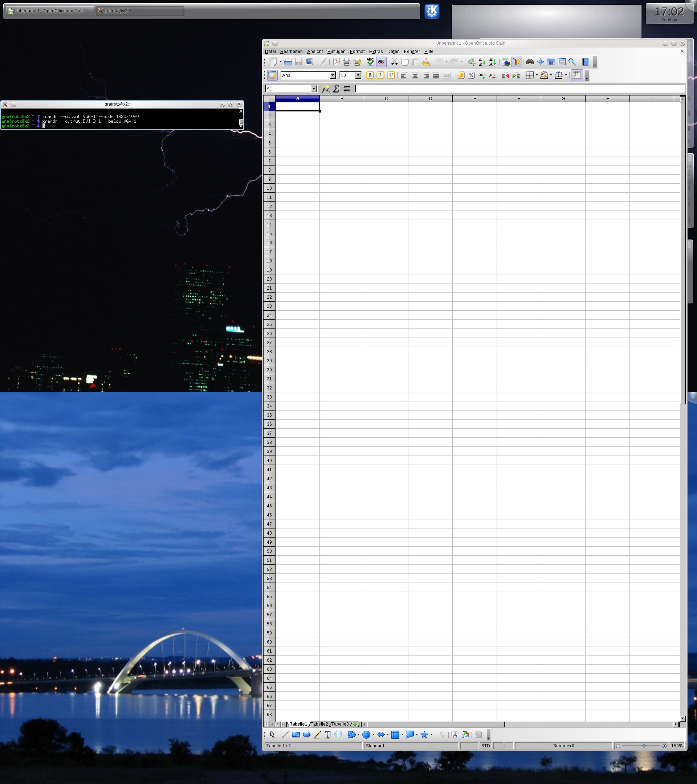Screen dimensions: 697x784
Task: Open the Name Box cell dropdown
Action: pyautogui.click(x=313, y=89)
